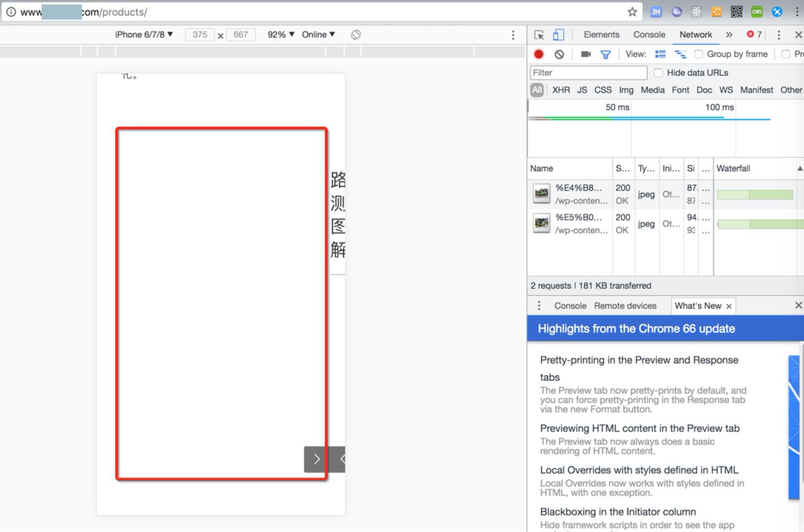Open Remote devices drawer tab

(625, 305)
